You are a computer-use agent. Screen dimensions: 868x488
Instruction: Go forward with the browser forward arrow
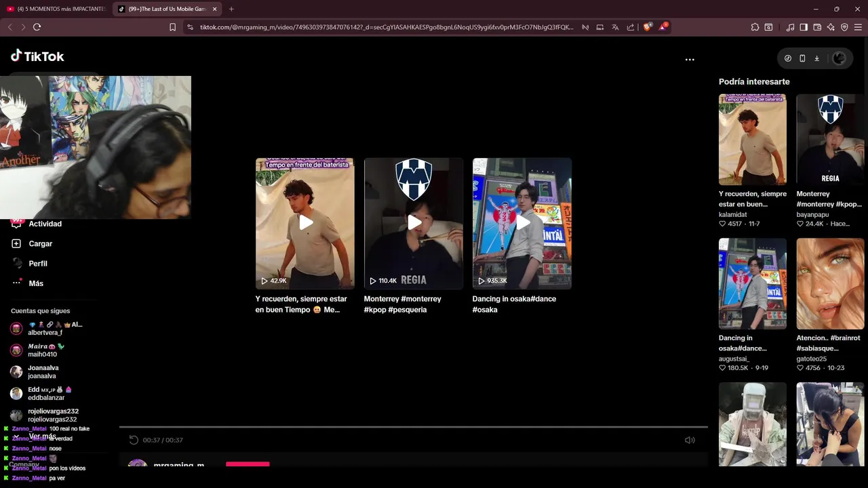pyautogui.click(x=23, y=27)
